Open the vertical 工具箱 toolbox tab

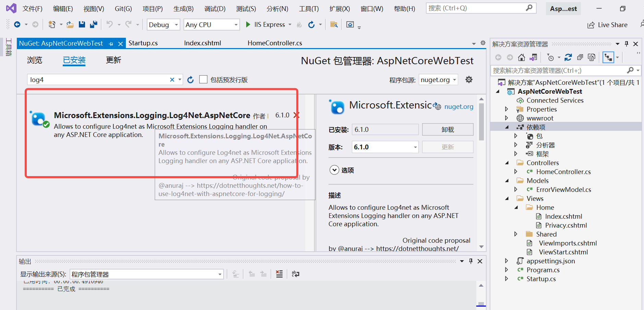point(9,47)
